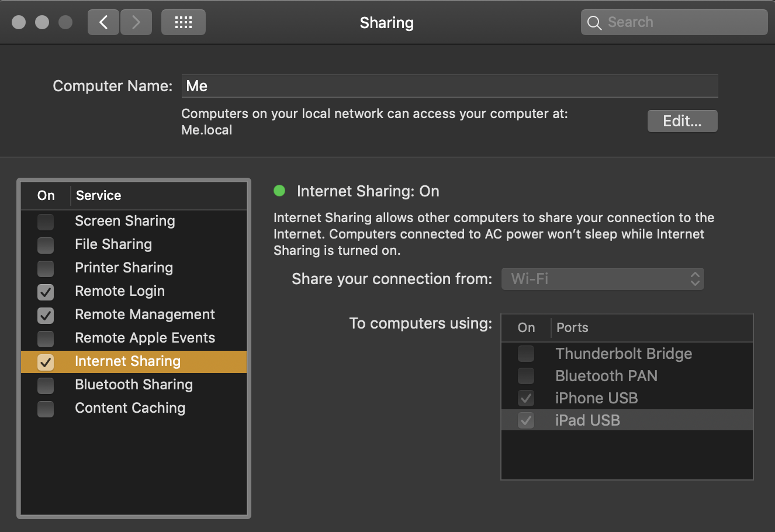
Task: Toggle the Internet Sharing checkbox off
Action: pyautogui.click(x=46, y=362)
